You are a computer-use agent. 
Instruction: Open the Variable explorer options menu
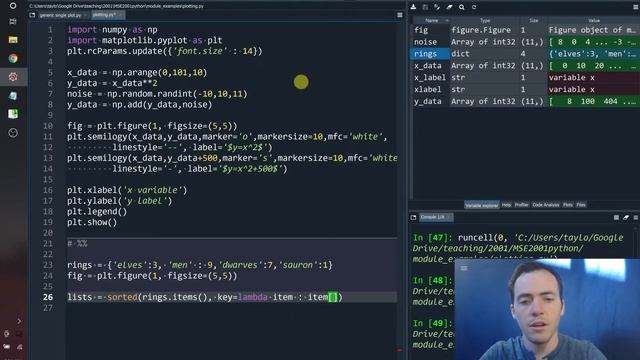[x=636, y=7]
